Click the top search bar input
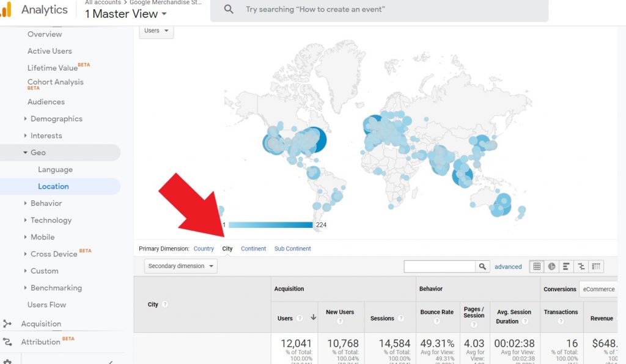The image size is (626, 364). click(379, 10)
